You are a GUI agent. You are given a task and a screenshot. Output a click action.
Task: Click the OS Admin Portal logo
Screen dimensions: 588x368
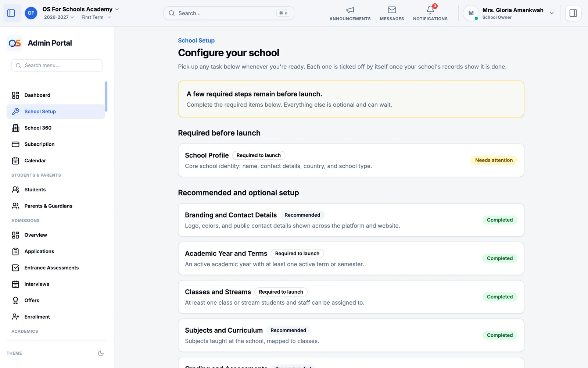[x=15, y=43]
